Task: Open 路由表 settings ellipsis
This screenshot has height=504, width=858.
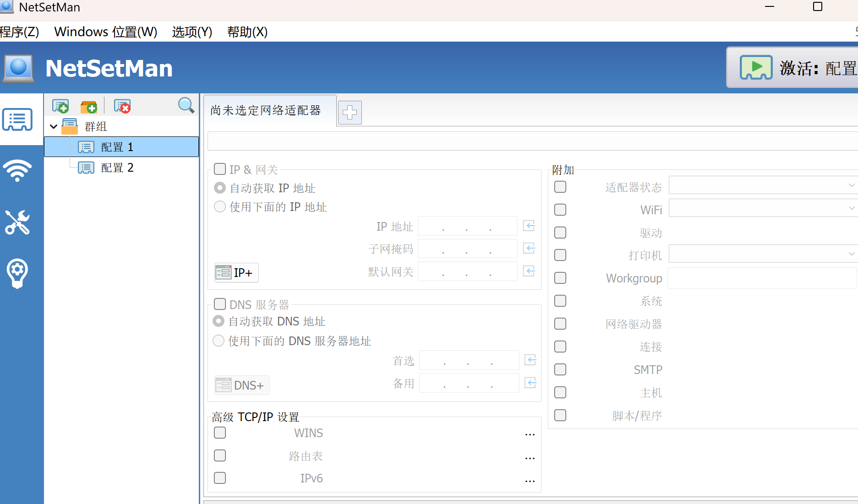Action: 530,457
